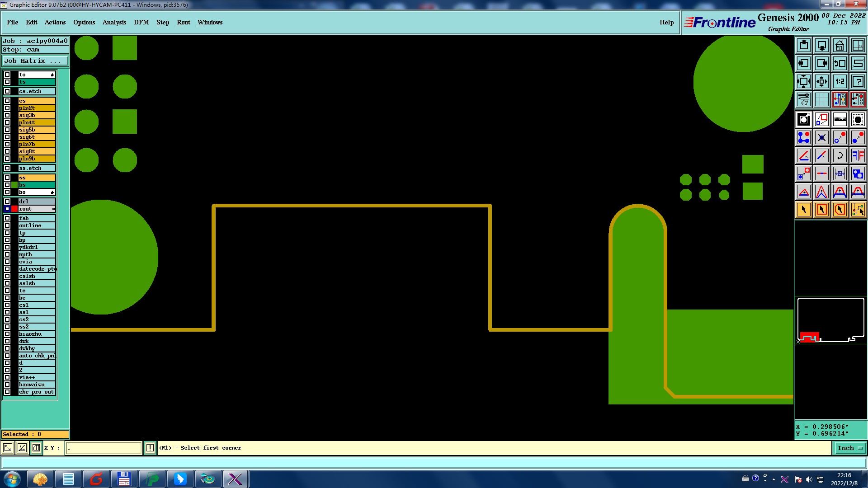Expand the rout layer options marker

[x=53, y=209]
